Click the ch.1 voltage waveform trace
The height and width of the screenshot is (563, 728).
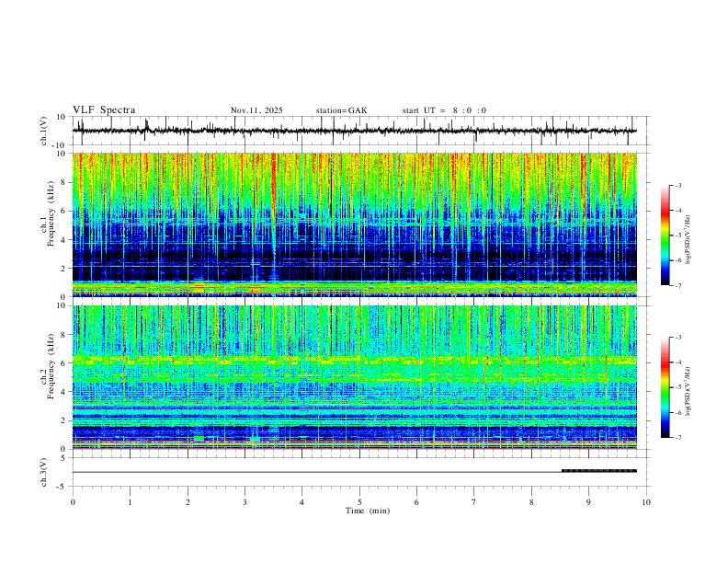point(355,131)
